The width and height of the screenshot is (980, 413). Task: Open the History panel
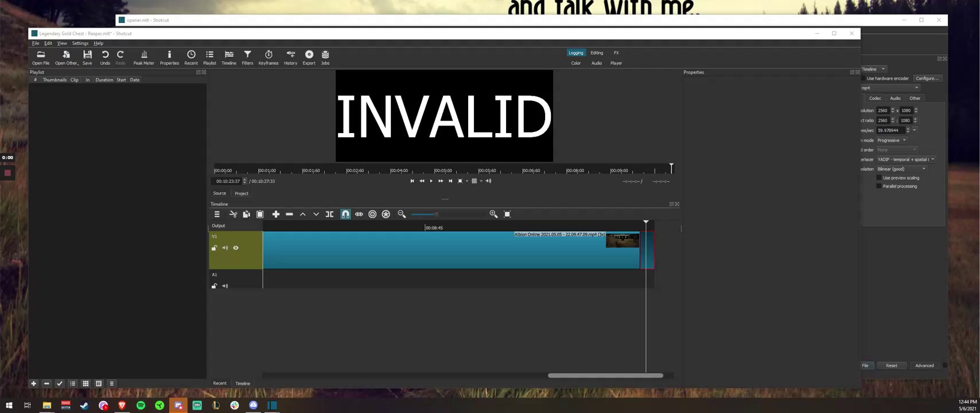(x=290, y=57)
